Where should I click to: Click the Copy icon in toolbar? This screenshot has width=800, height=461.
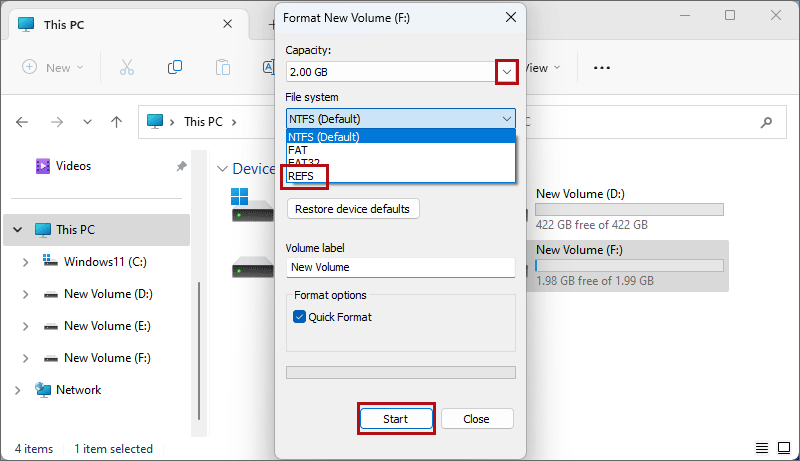175,67
